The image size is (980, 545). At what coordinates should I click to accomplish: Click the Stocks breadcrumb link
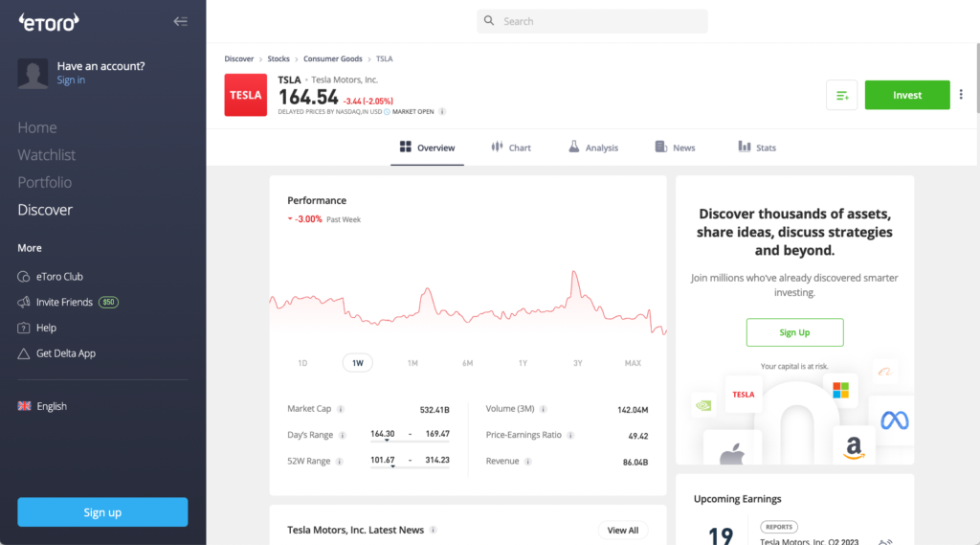(x=278, y=59)
